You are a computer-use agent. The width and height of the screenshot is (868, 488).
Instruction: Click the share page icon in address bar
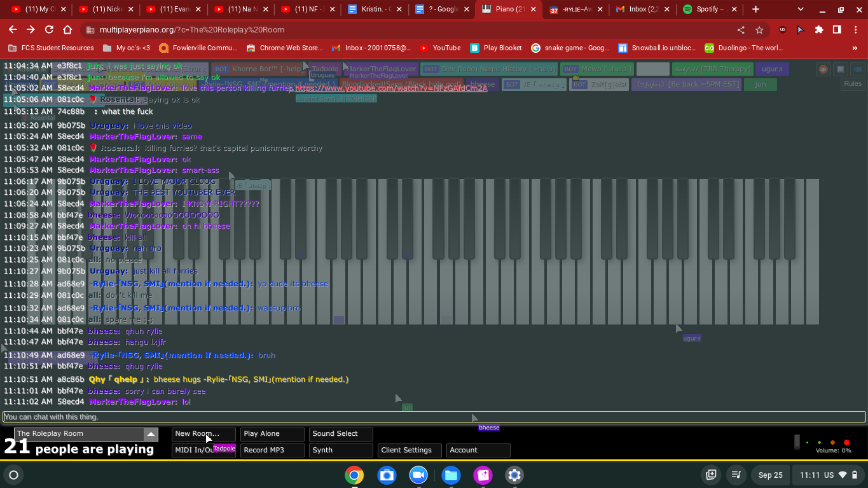[x=741, y=30]
